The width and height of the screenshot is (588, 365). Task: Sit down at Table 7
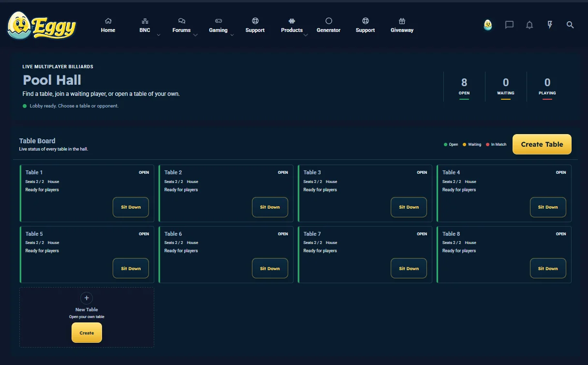(409, 269)
